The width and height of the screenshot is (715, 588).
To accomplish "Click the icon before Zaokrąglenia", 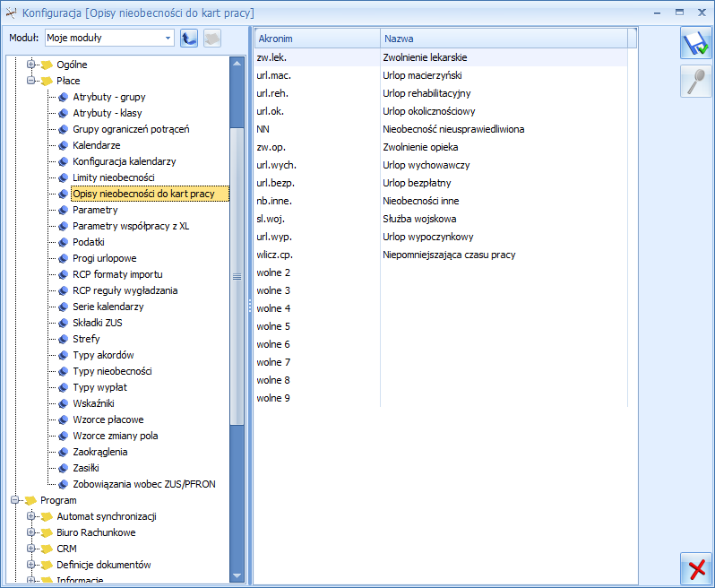I will (64, 452).
